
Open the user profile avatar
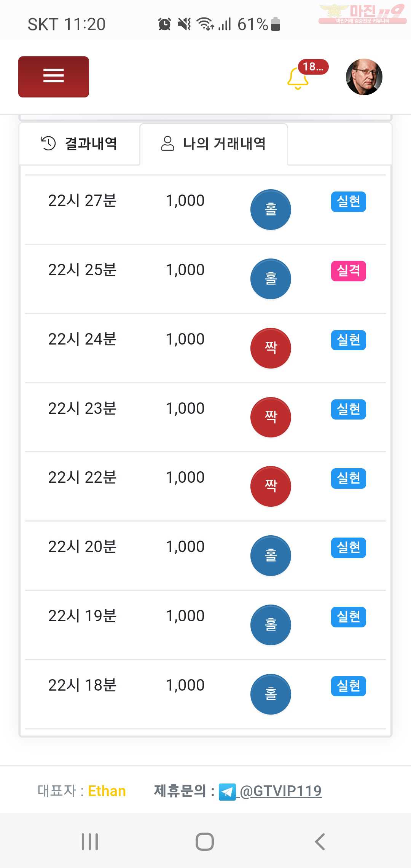pyautogui.click(x=364, y=77)
